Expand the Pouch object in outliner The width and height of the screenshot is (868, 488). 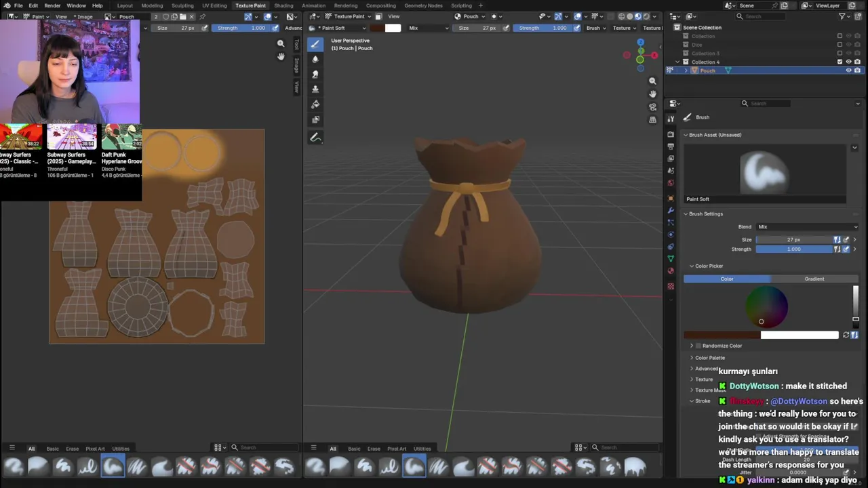tap(686, 70)
